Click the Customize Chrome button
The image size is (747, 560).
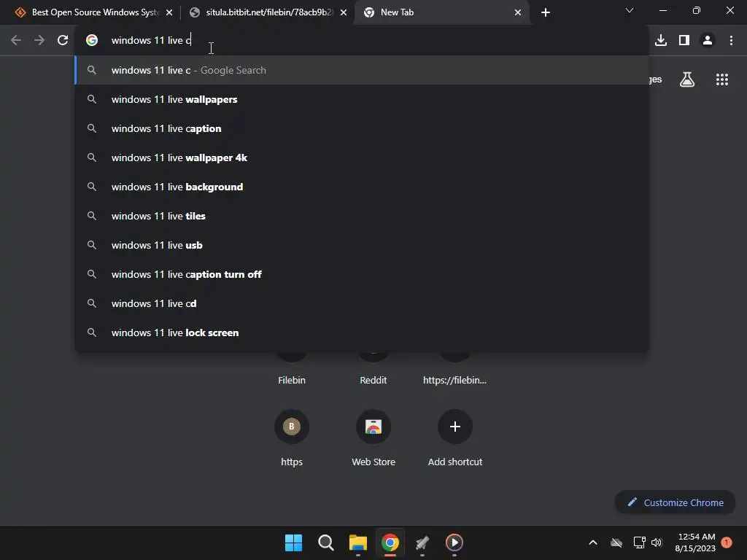point(675,502)
